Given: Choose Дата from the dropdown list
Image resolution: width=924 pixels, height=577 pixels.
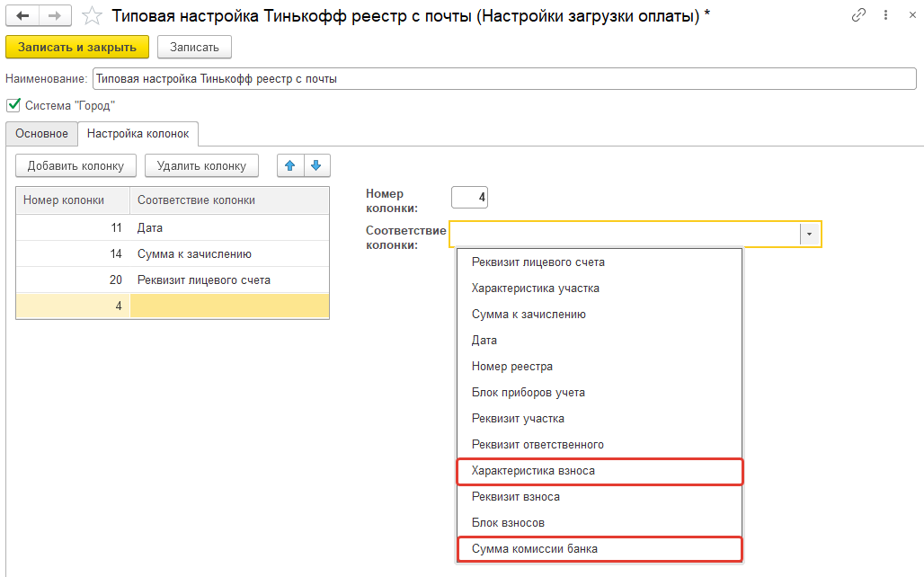Looking at the screenshot, I should (600, 340).
